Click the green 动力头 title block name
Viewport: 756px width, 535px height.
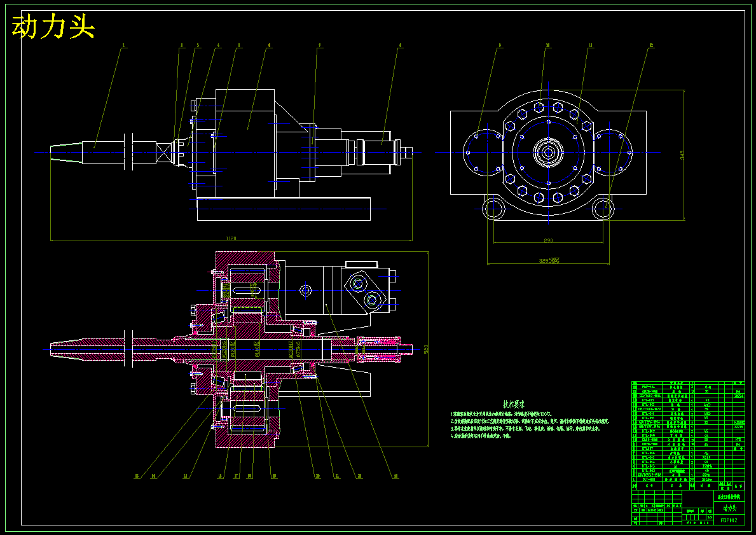[729, 508]
